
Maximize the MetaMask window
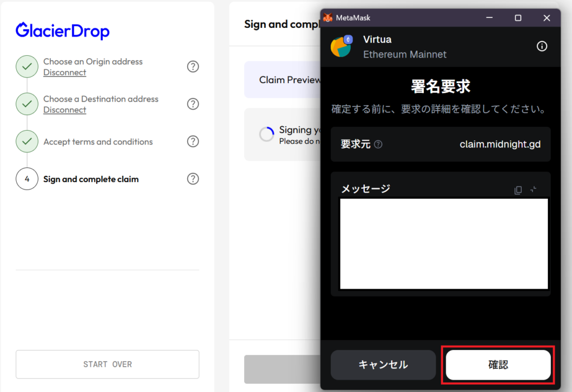coord(518,18)
